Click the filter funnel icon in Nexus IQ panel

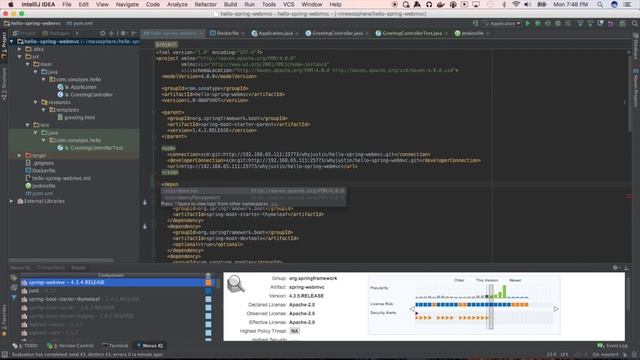click(x=14, y=298)
